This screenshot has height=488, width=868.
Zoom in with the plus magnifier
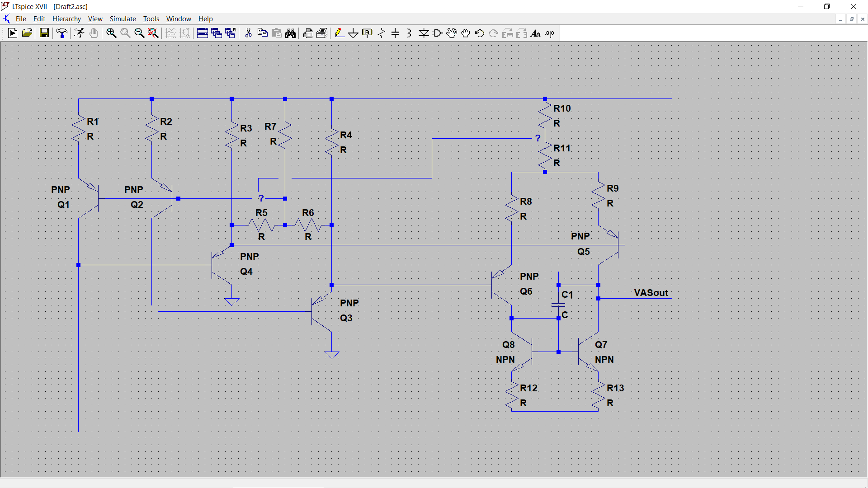coord(111,33)
